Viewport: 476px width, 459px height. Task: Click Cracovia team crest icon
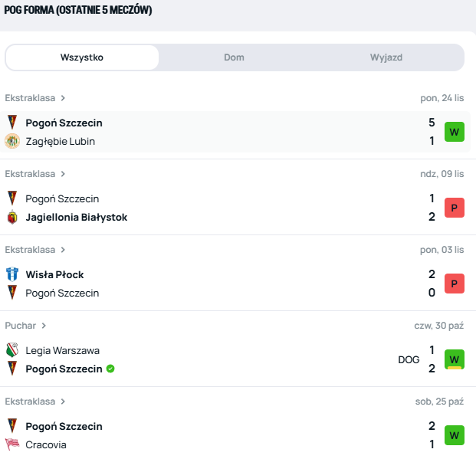click(12, 444)
